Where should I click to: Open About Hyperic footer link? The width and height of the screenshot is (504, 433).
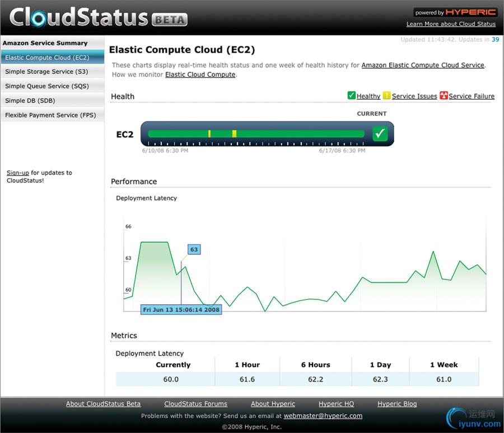pos(273,404)
